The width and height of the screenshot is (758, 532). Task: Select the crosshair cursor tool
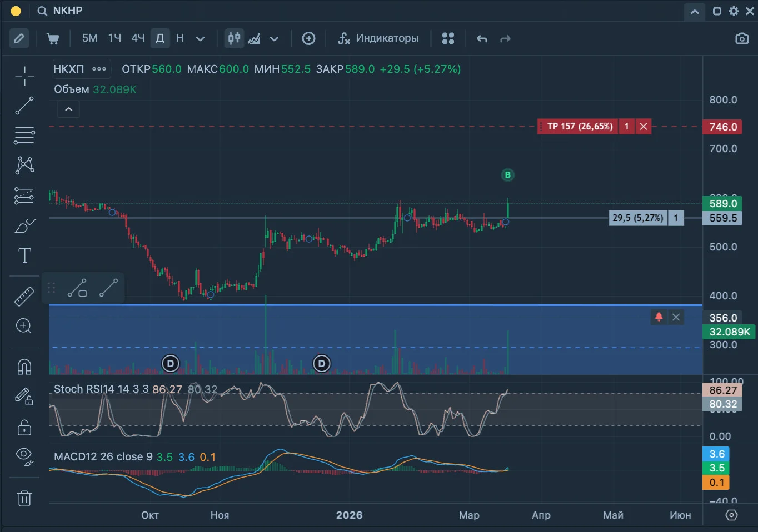coord(24,76)
